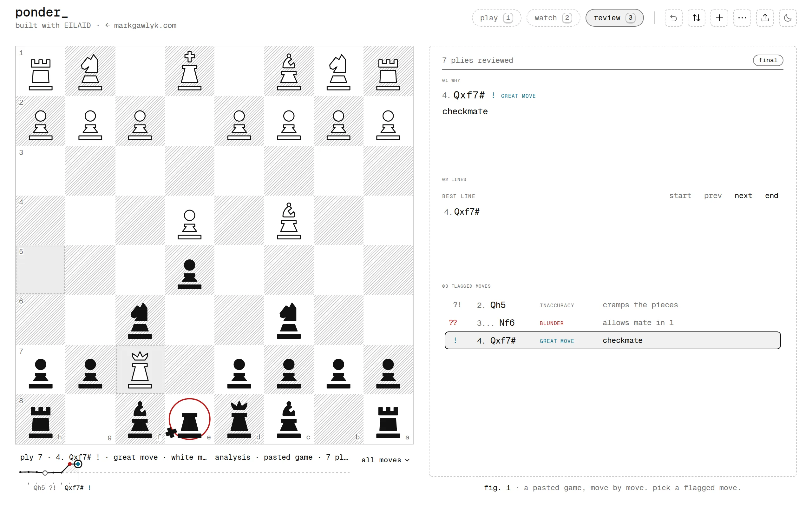Jump to start of best line
This screenshot has width=812, height=508.
680,196
